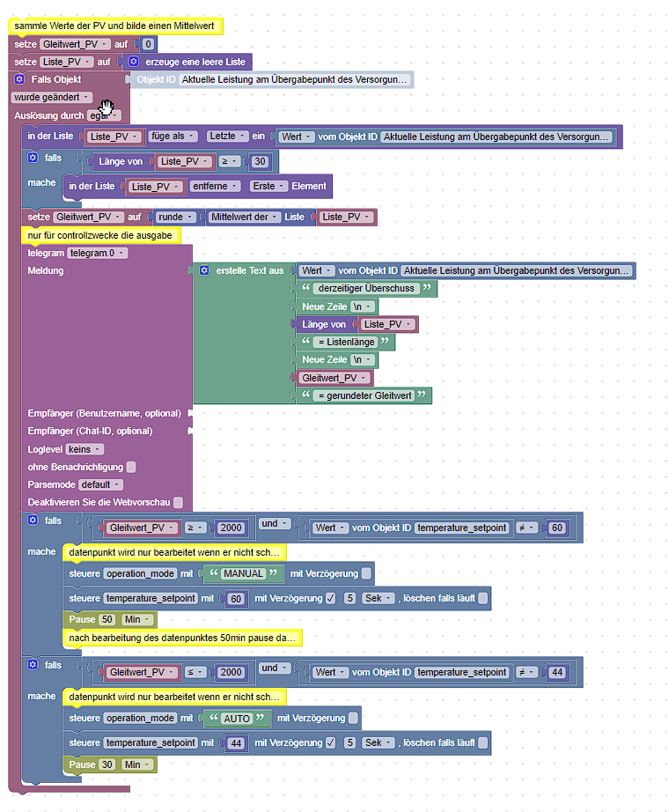Open gear on 'erzeuge eine leere Liste' block
This screenshot has width=669, height=812.
click(134, 62)
